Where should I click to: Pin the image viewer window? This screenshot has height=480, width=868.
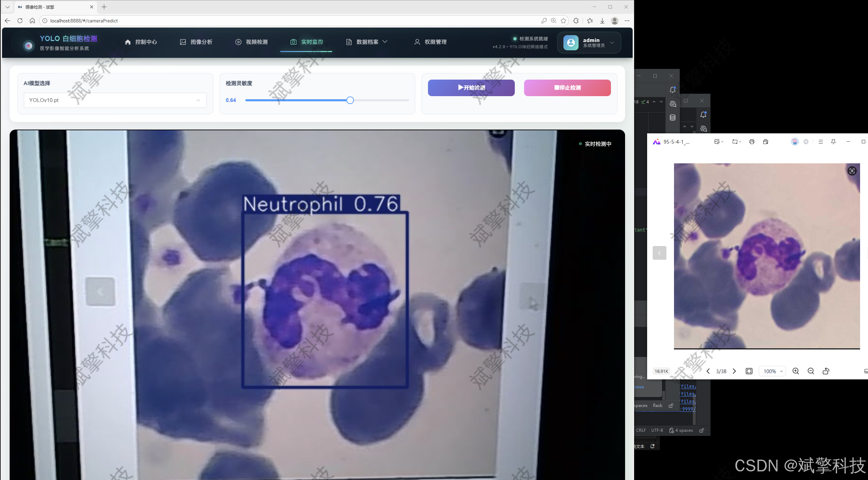coord(833,142)
